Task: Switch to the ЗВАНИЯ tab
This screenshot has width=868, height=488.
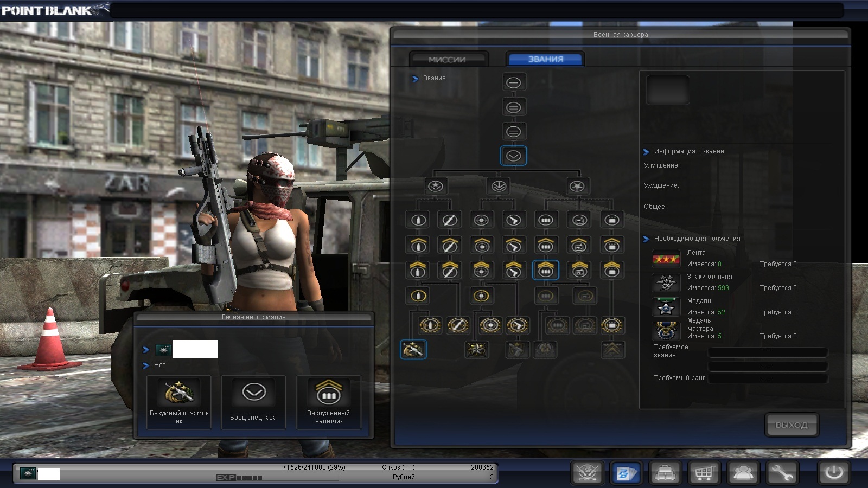Action: tap(545, 59)
